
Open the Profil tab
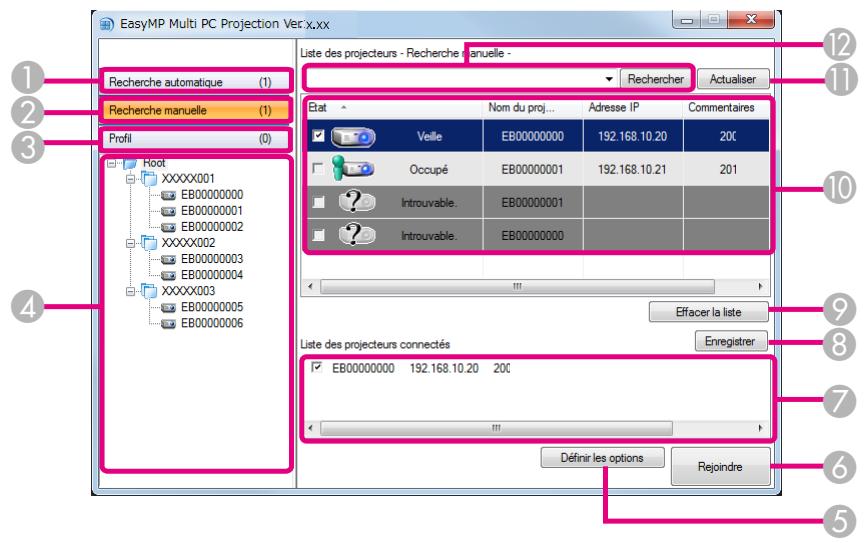195,139
